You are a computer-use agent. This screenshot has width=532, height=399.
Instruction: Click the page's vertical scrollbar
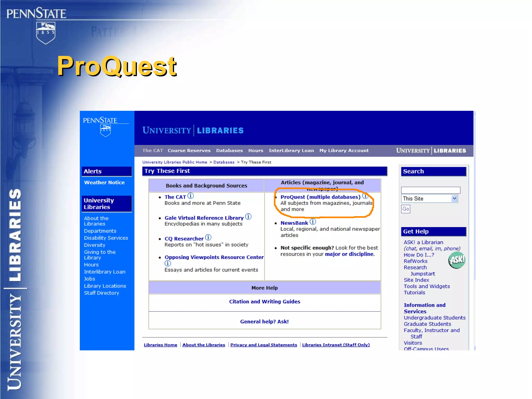click(x=475, y=231)
